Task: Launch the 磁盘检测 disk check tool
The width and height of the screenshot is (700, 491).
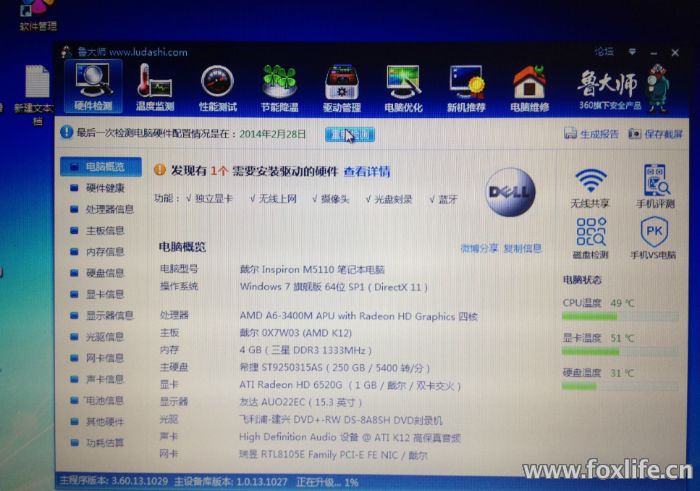Action: coord(590,238)
